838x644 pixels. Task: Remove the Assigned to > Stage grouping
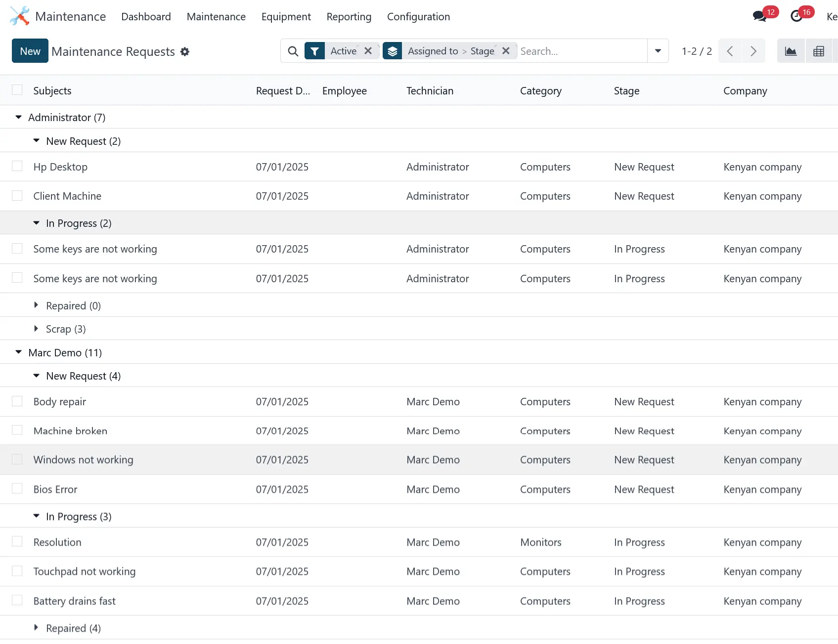tap(506, 51)
